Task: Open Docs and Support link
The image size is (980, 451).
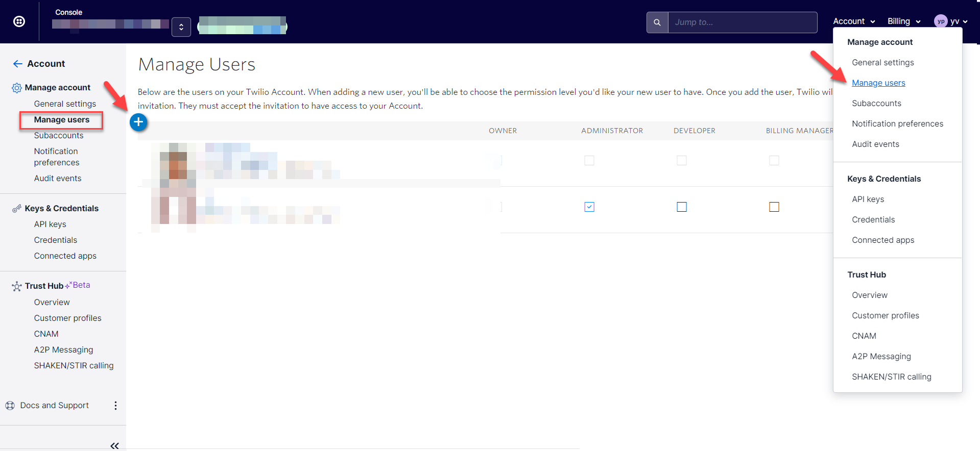Action: pos(55,406)
